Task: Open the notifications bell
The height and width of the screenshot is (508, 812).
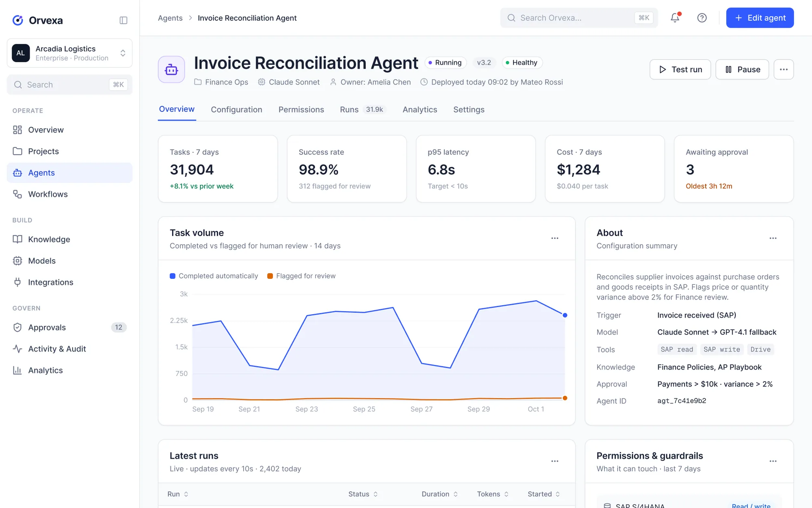Action: [x=675, y=18]
